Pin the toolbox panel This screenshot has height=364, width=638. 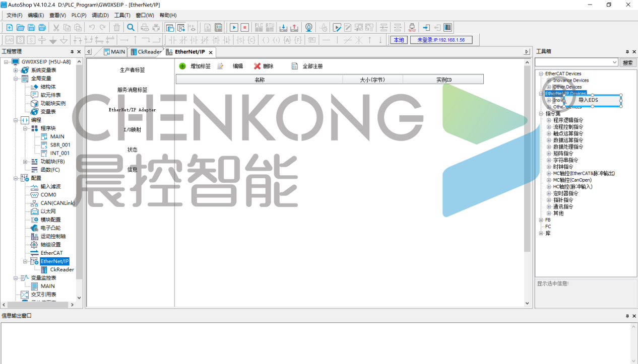point(627,51)
